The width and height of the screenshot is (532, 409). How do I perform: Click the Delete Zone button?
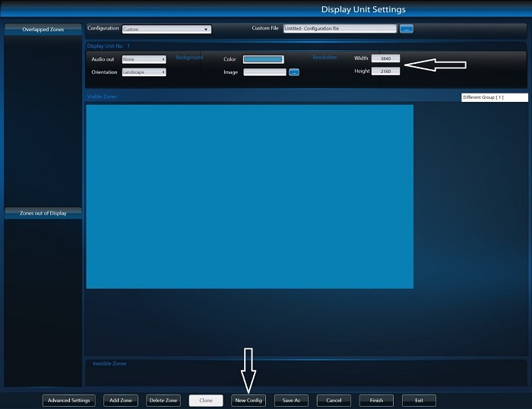163,401
